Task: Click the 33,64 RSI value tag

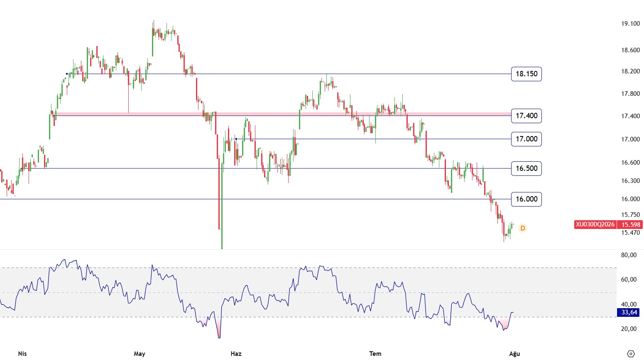Action: click(x=629, y=312)
